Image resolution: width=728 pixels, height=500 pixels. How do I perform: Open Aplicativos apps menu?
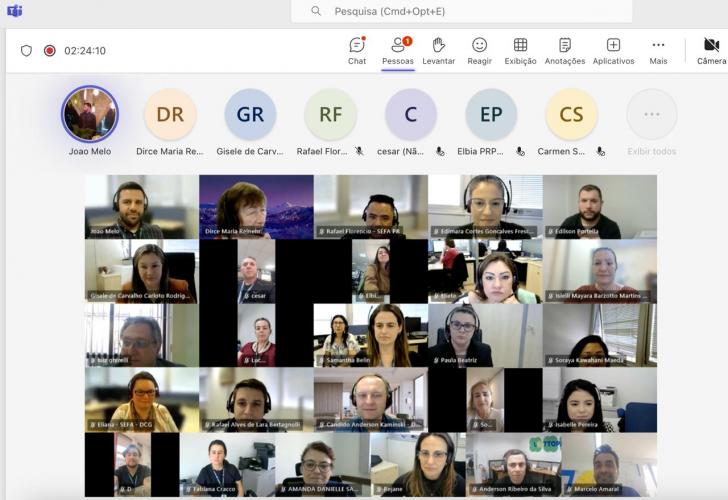[x=613, y=50]
